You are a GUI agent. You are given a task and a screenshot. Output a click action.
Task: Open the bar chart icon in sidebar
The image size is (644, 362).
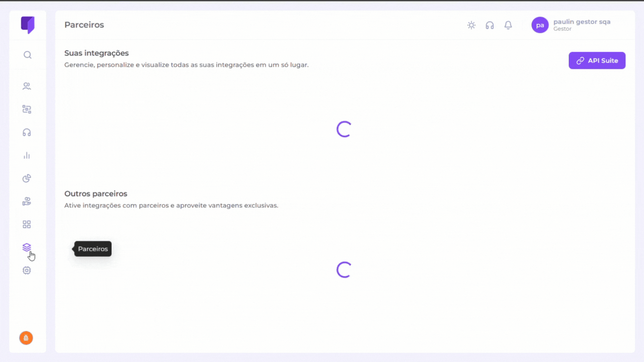[27, 156]
